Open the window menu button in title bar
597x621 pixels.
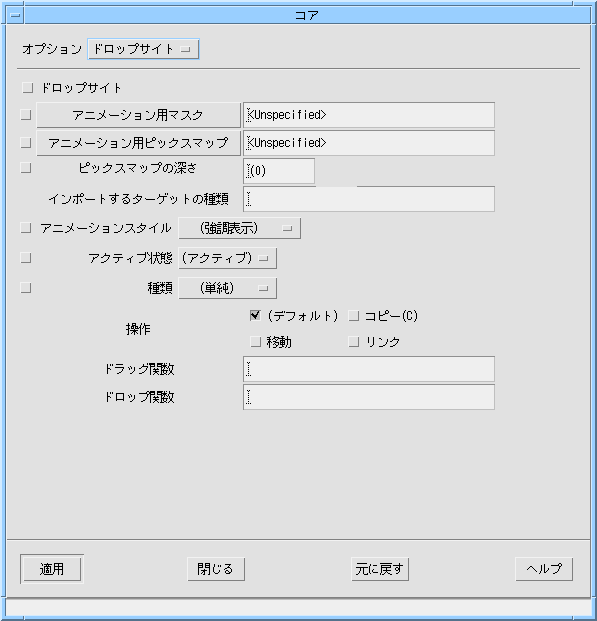(15, 15)
